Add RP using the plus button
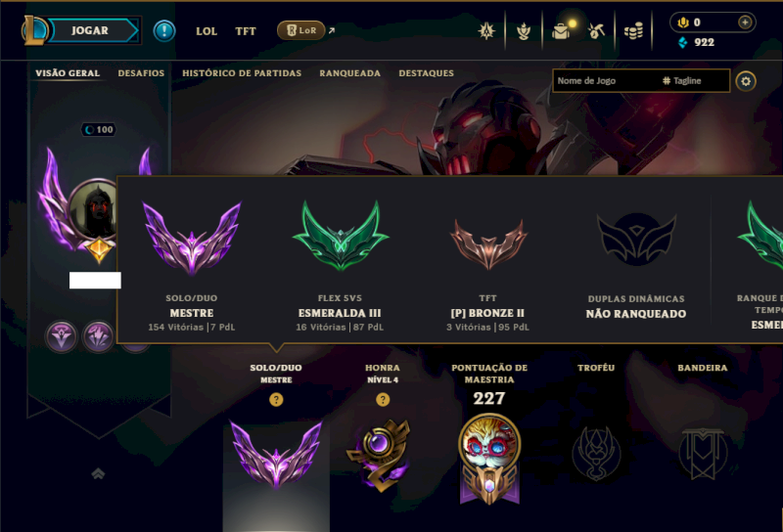Screen dimensions: 783x532 [x=745, y=22]
